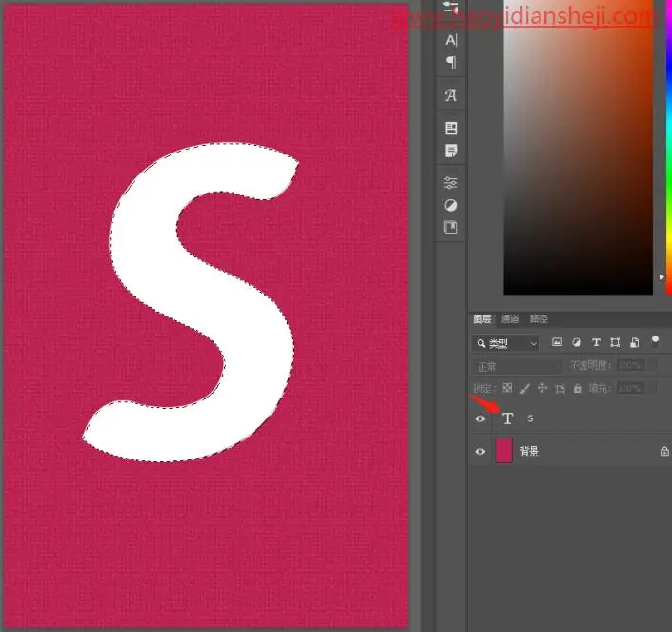Screen dimensions: 672x632
Task: Lock transparent pixels checkerboard icon
Action: point(507,388)
